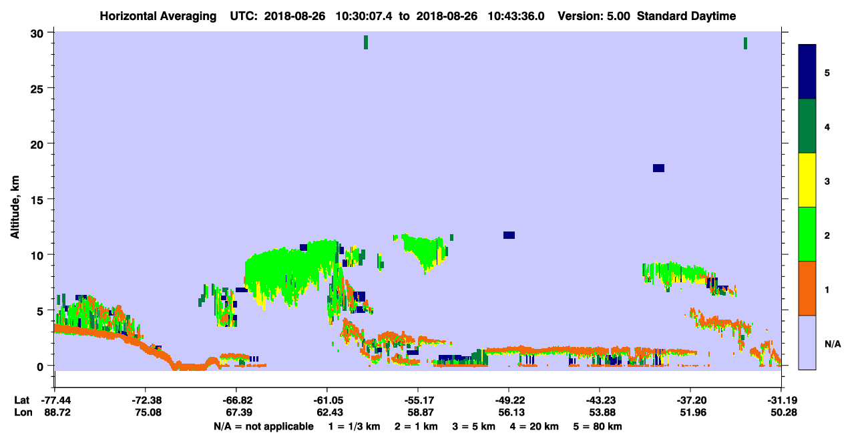Click the altitude tick label 25
The image size is (868, 445).
tap(39, 88)
